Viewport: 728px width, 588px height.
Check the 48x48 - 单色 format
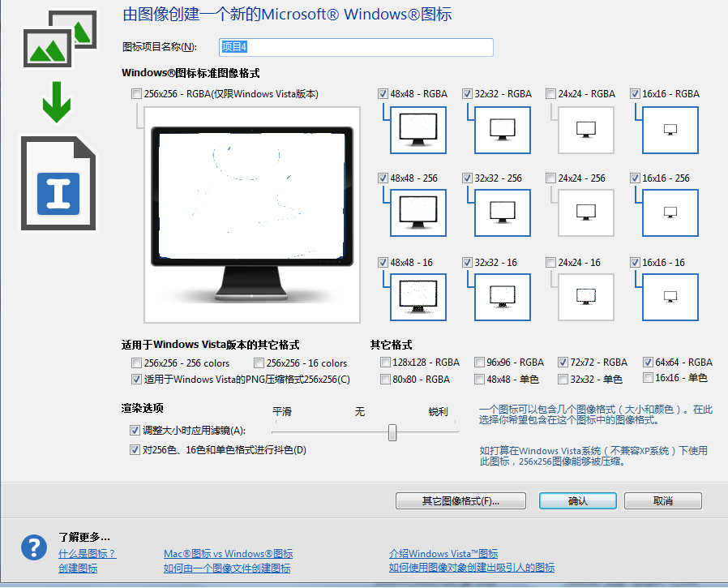pyautogui.click(x=479, y=380)
